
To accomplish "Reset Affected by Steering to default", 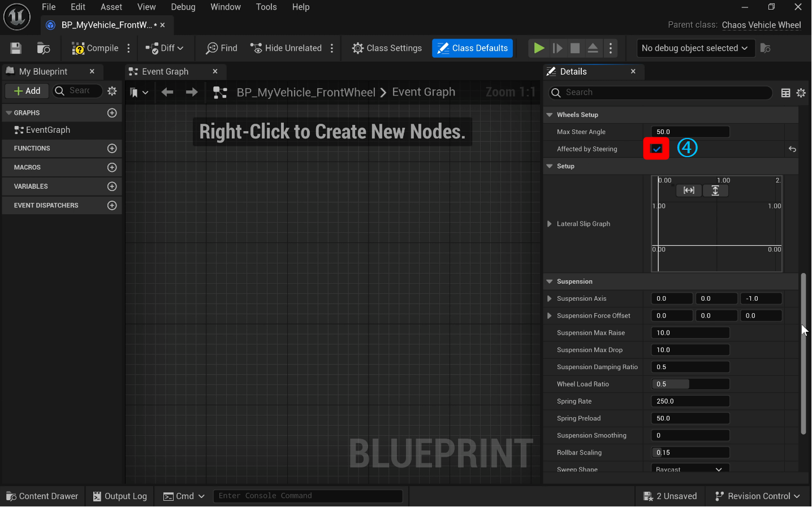I will click(792, 149).
